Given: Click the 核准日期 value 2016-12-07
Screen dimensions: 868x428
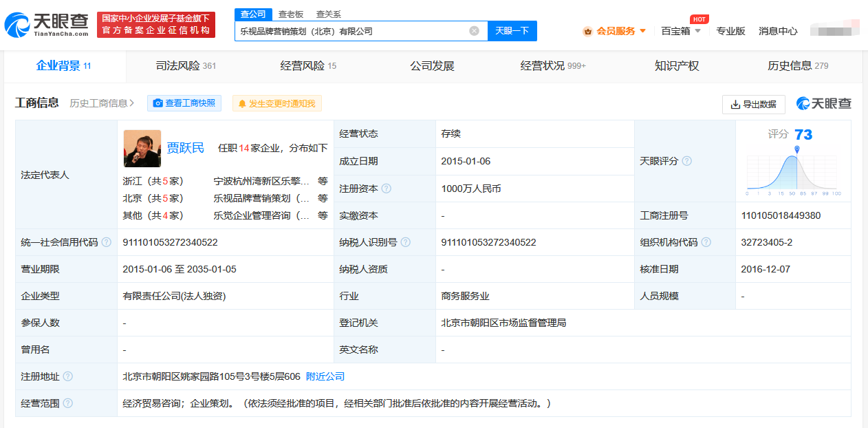Looking at the screenshot, I should coord(766,269).
